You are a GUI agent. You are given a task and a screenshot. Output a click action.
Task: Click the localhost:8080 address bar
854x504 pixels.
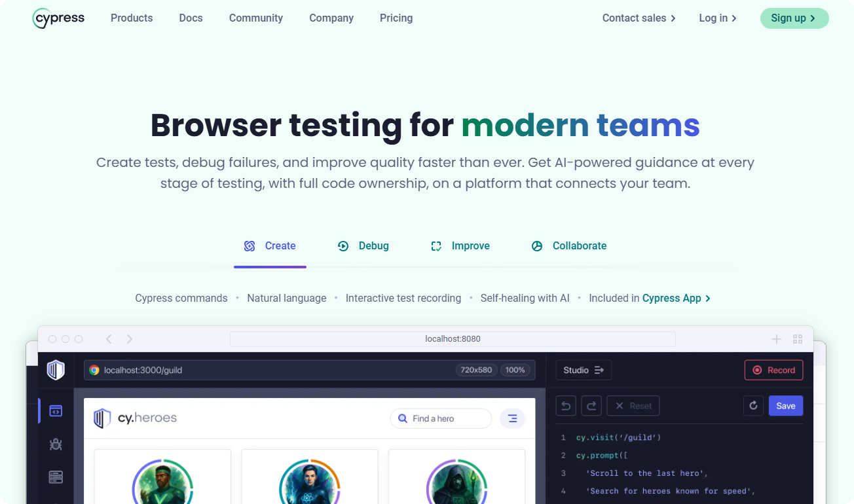[453, 339]
